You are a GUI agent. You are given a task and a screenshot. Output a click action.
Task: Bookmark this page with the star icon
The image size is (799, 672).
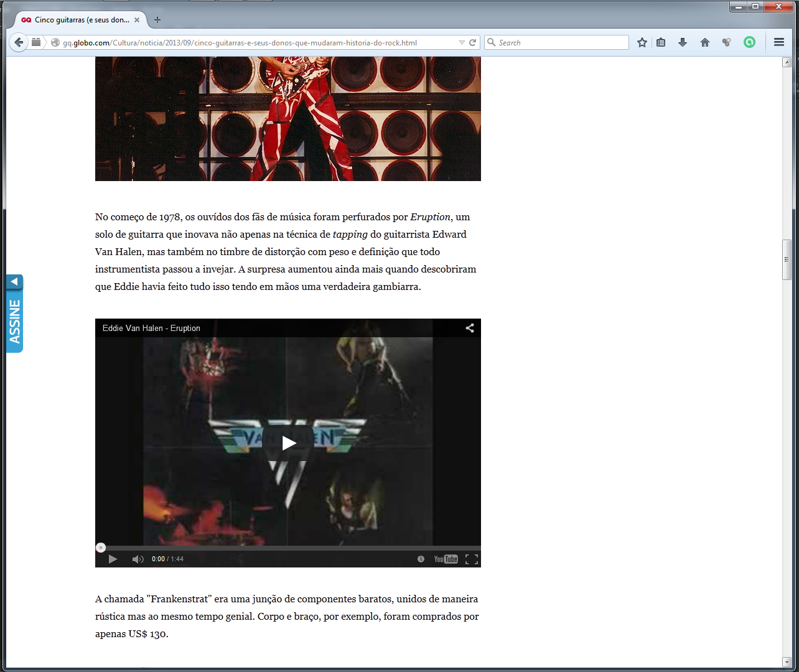point(642,42)
